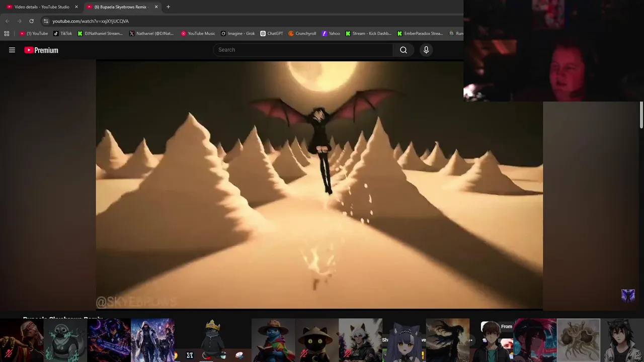Open the (1) YouTube bookmark
Screen dimensions: 644x362
point(34,34)
